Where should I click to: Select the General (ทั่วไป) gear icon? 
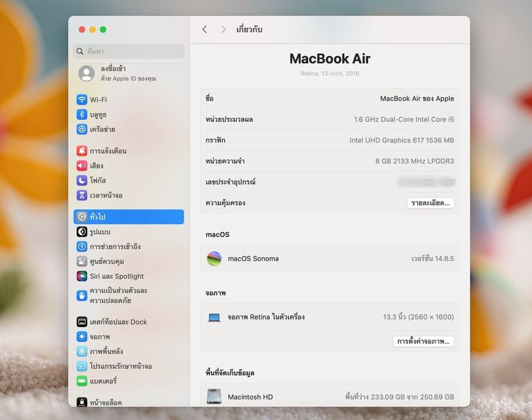coord(82,216)
